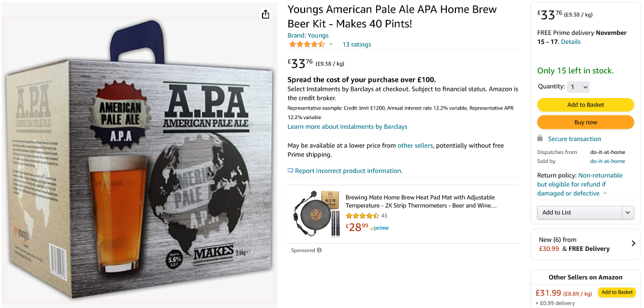Screen dimensions: 644x308
Task: Expand the Add to List dropdown arrow
Action: pos(628,212)
